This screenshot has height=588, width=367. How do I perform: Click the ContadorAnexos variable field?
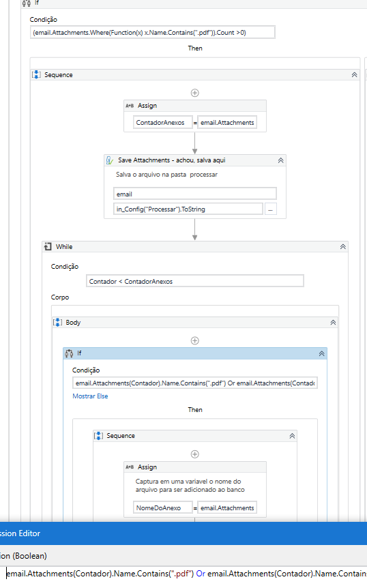pyautogui.click(x=163, y=123)
